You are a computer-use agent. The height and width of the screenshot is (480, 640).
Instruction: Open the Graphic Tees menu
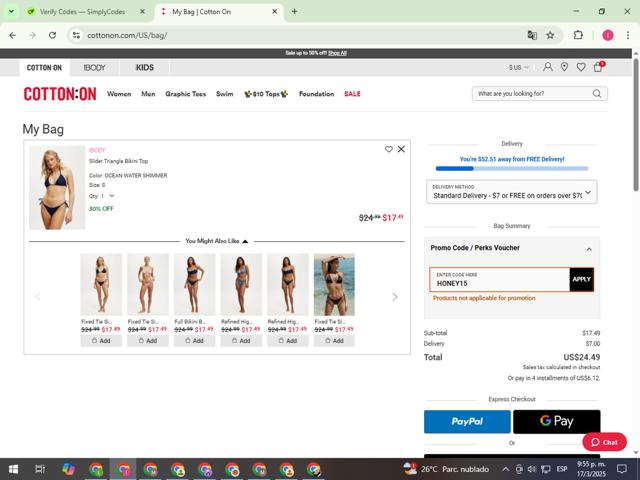click(x=185, y=94)
